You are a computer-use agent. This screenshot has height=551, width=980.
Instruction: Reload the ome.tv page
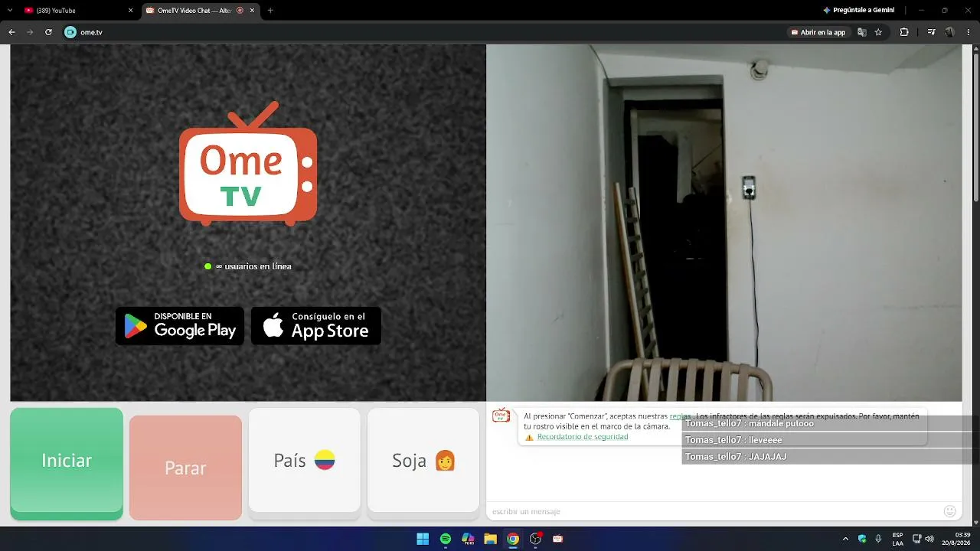pyautogui.click(x=48, y=32)
